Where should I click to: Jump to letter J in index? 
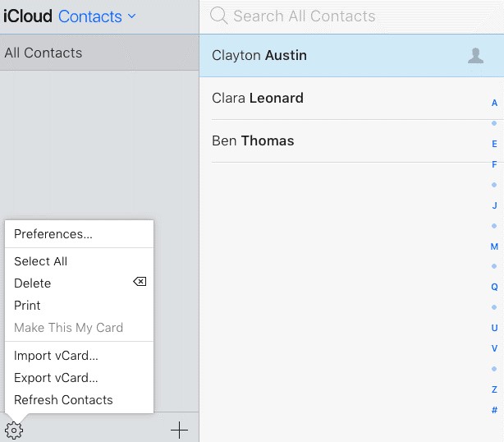[494, 205]
